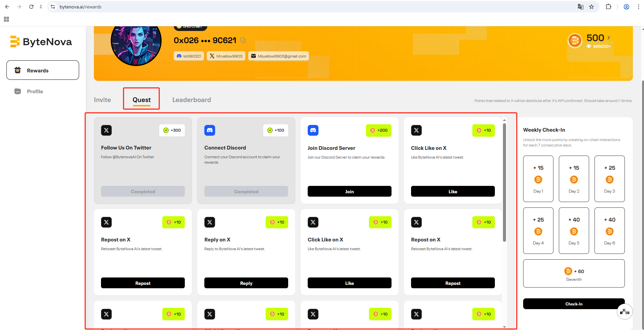Click the Follow Us On Twitter title
Screen dimensions: 644x330
tap(126, 147)
